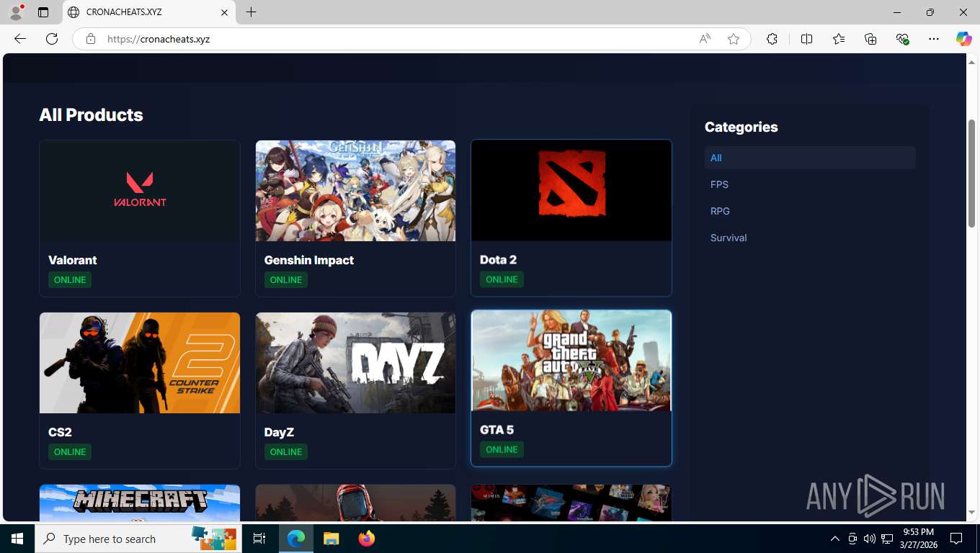Open Read aloud icon in address bar
This screenshot has width=980, height=553.
coord(705,39)
